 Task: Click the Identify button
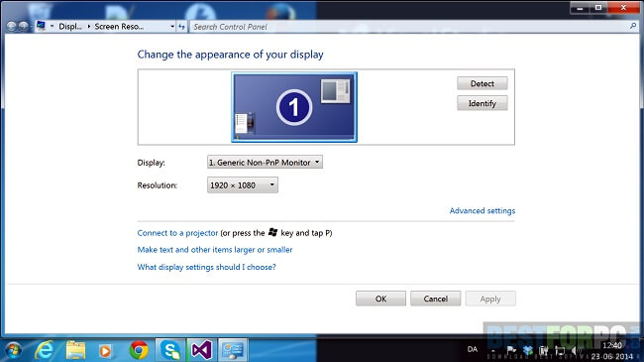click(x=483, y=103)
